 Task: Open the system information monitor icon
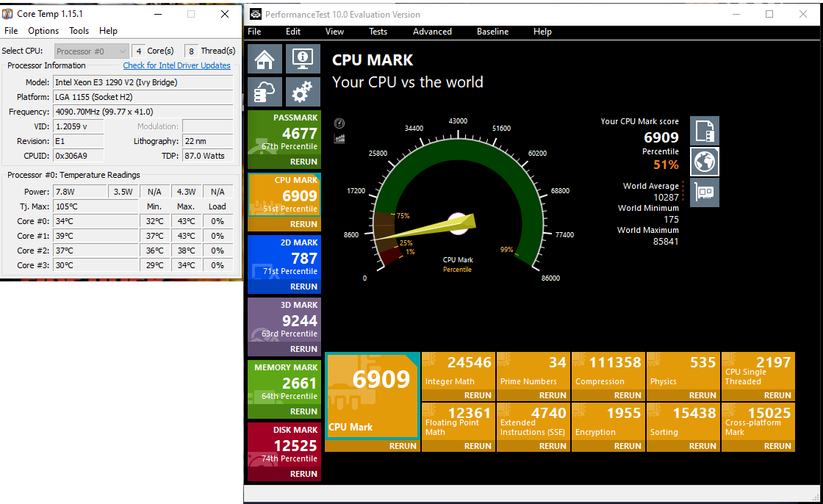coord(303,59)
